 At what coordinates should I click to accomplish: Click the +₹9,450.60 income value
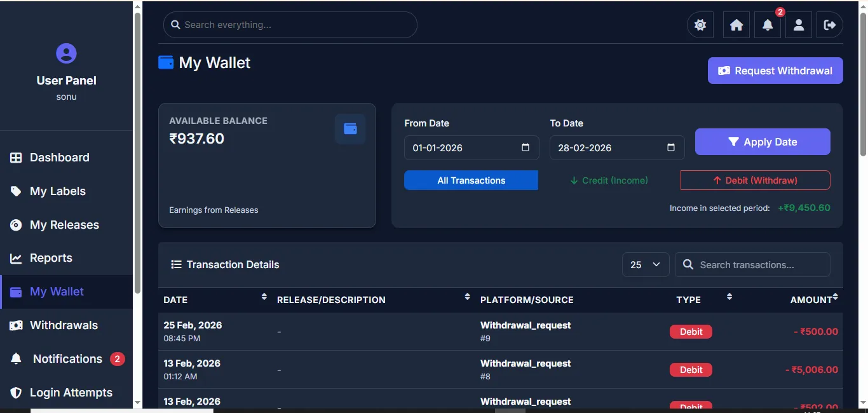click(x=804, y=208)
